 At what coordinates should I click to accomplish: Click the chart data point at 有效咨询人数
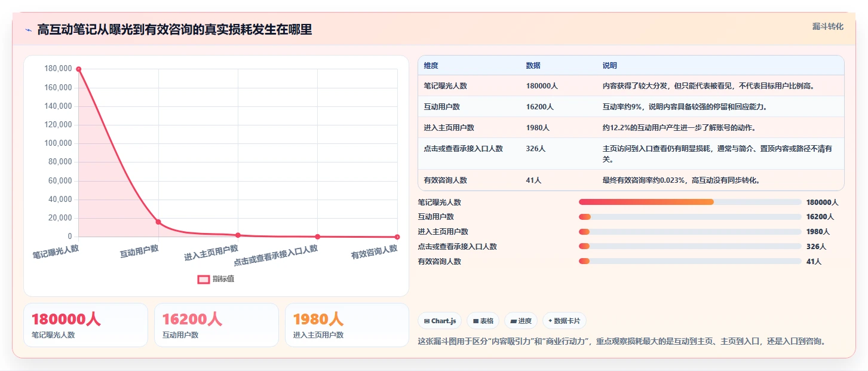point(397,237)
